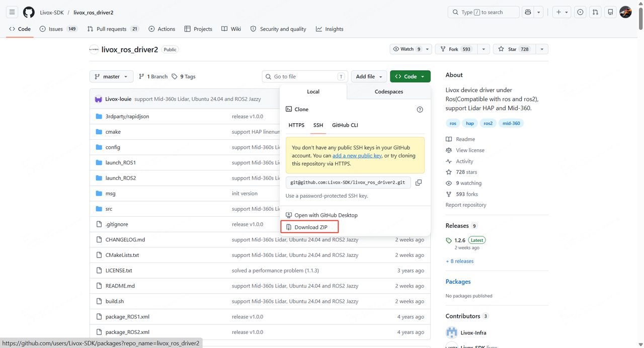Focus the 'Type / to search' field

click(x=484, y=12)
